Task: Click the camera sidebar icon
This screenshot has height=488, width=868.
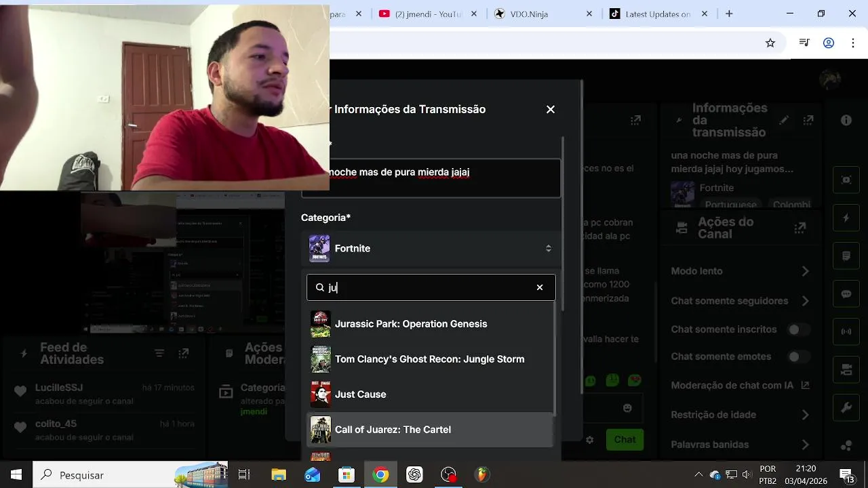Action: (846, 369)
